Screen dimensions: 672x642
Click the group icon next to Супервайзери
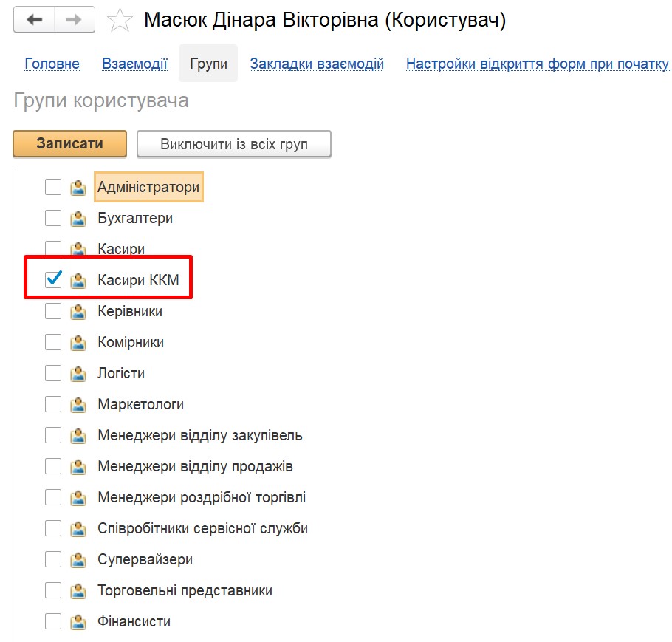[78, 559]
